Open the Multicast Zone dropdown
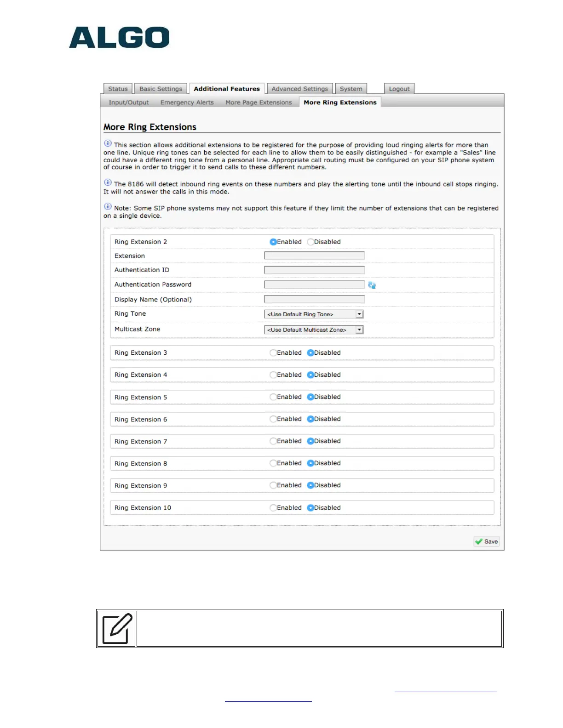This screenshot has height=728, width=563. click(314, 330)
